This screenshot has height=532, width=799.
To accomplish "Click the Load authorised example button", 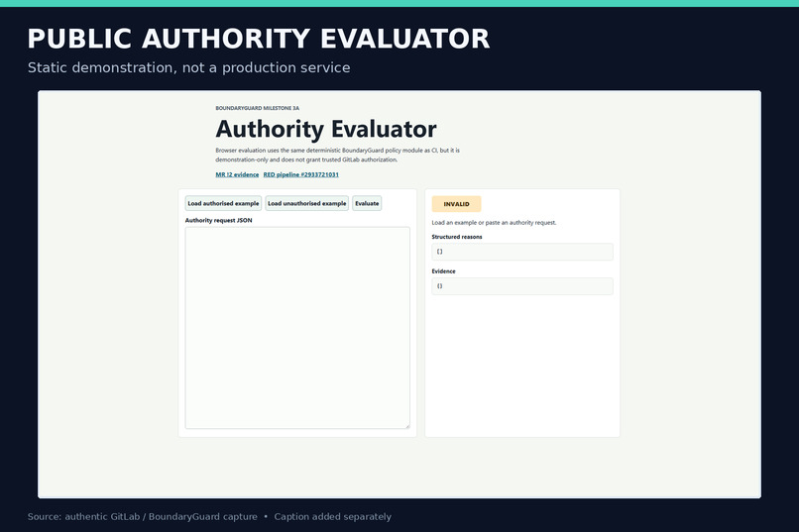I will [223, 203].
